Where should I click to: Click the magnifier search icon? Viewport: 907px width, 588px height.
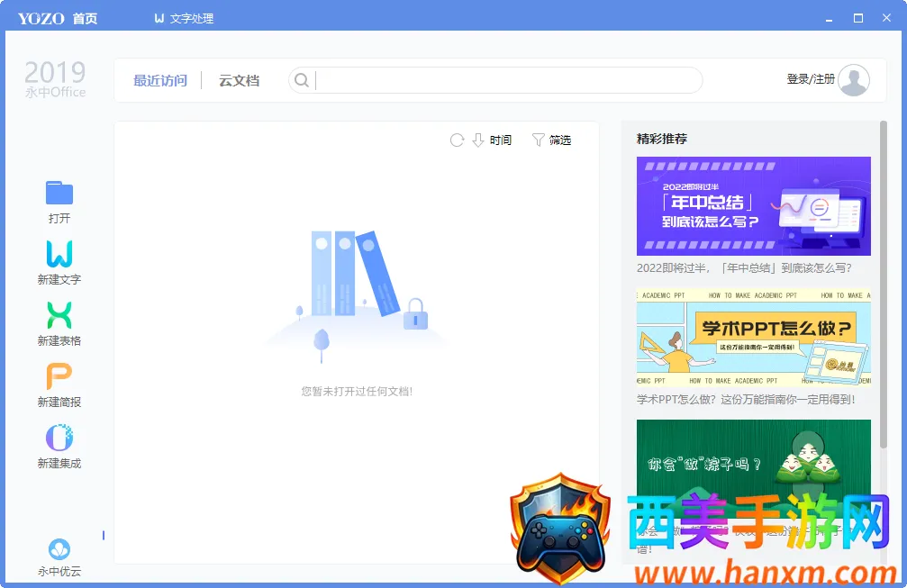click(x=302, y=80)
